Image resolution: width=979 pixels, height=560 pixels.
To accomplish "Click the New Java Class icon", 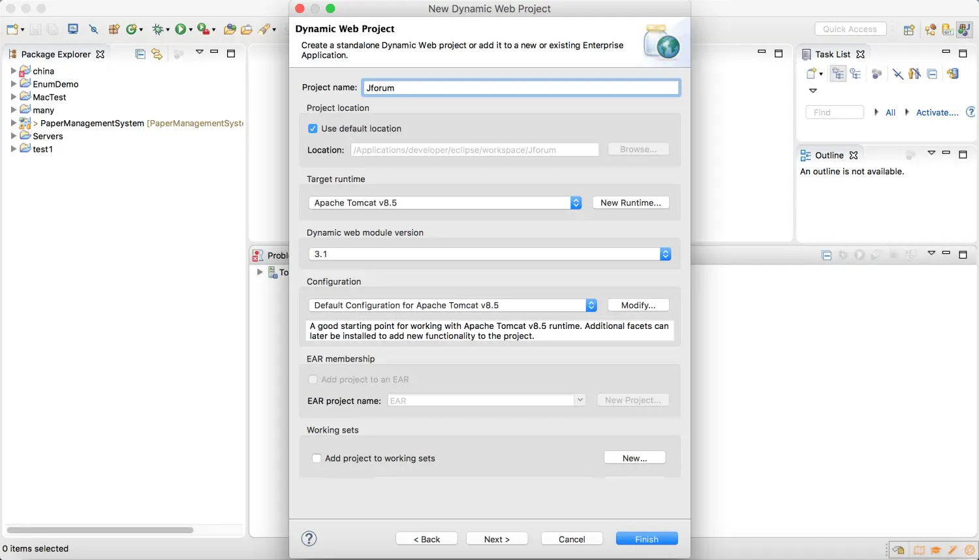I will 131,29.
